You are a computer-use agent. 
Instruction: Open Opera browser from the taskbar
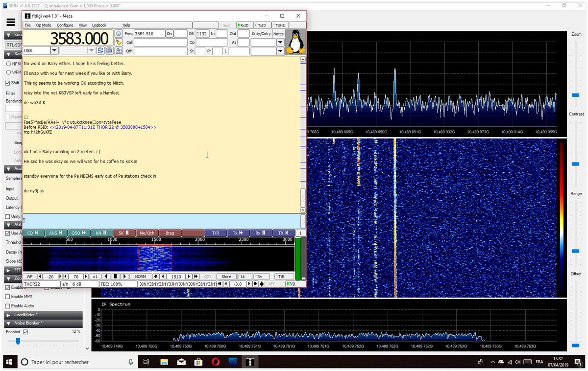tap(216, 362)
